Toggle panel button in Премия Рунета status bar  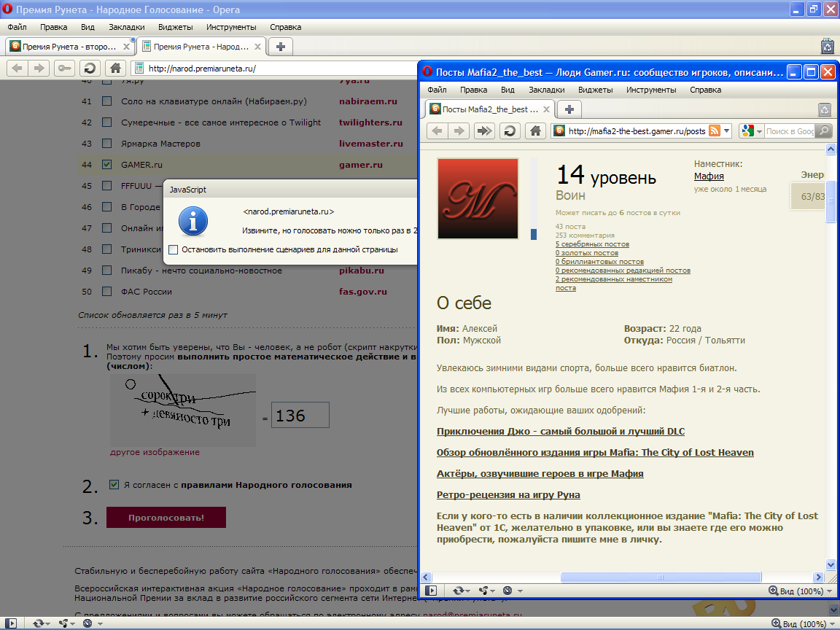(x=11, y=623)
